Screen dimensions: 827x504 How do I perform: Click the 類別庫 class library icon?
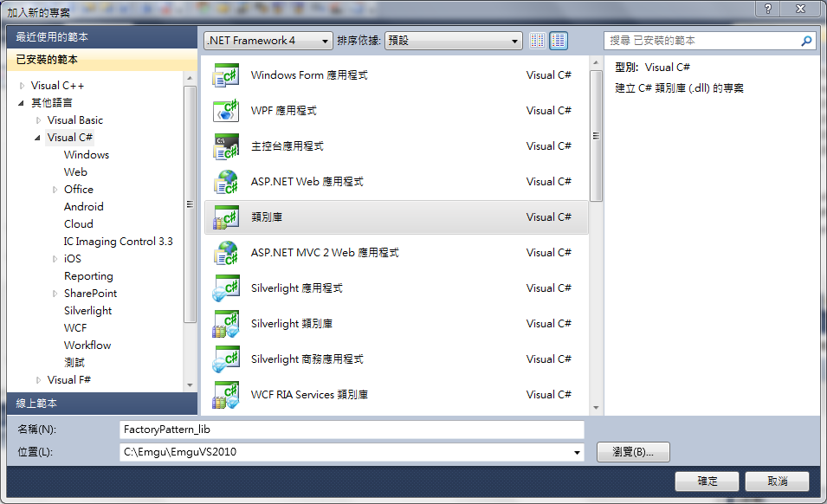226,217
